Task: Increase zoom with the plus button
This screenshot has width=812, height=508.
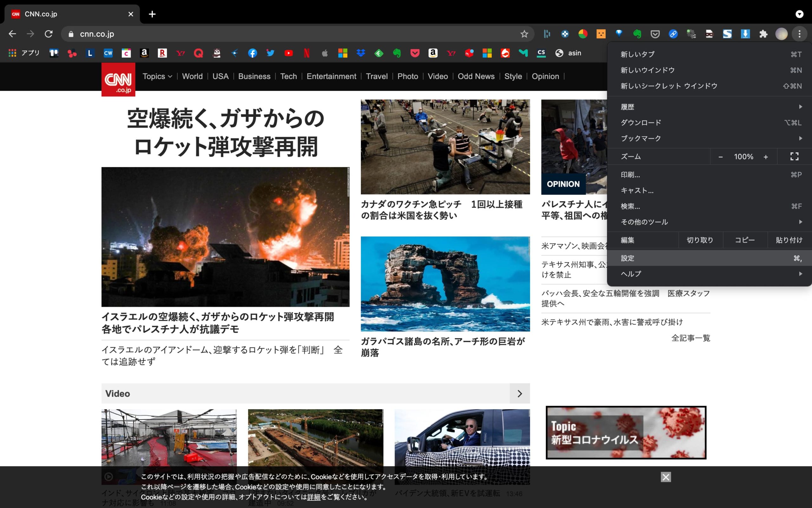Action: (766, 157)
